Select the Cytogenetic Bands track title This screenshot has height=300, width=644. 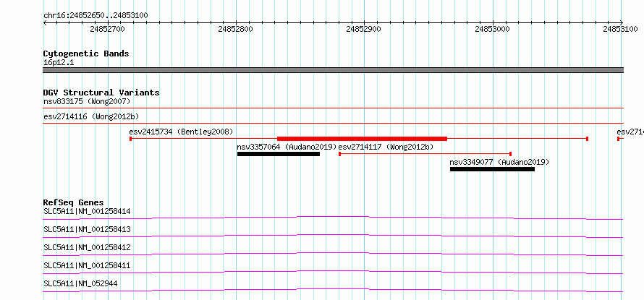(86, 53)
